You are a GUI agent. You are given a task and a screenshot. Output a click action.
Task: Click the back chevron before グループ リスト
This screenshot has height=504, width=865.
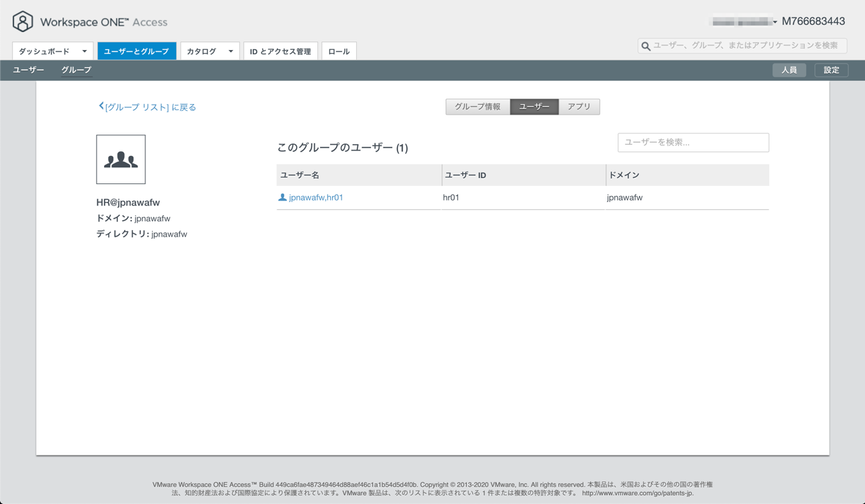(101, 106)
